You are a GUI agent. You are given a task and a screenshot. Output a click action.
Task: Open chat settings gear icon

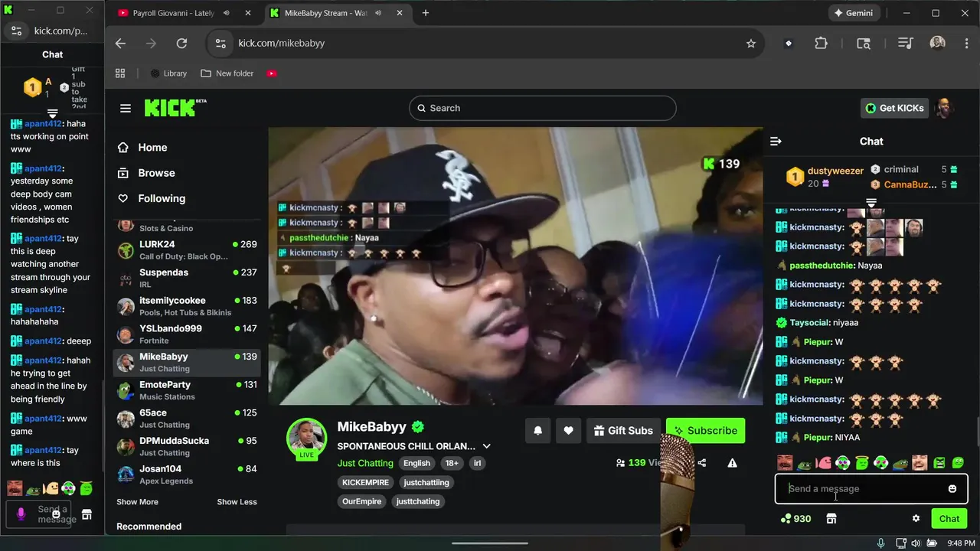[x=916, y=518]
